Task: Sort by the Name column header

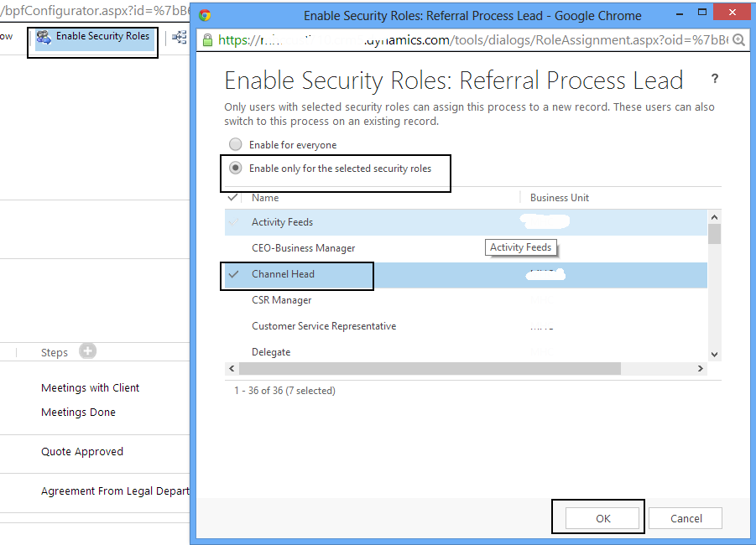Action: pos(265,198)
